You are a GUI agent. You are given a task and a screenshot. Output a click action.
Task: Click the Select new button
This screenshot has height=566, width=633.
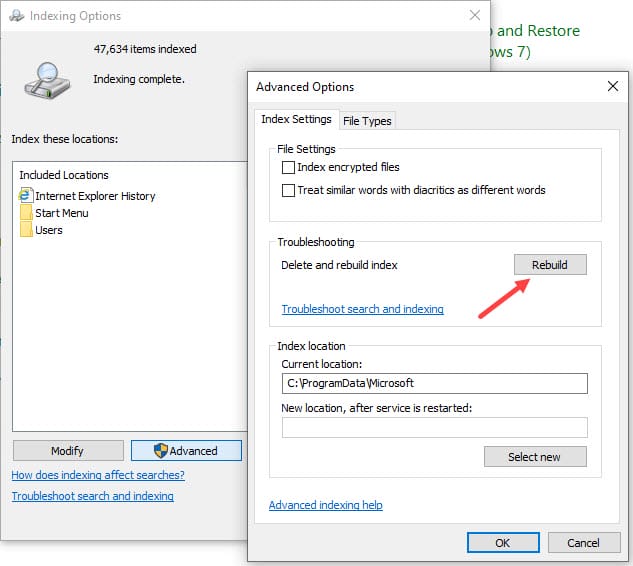coord(535,457)
